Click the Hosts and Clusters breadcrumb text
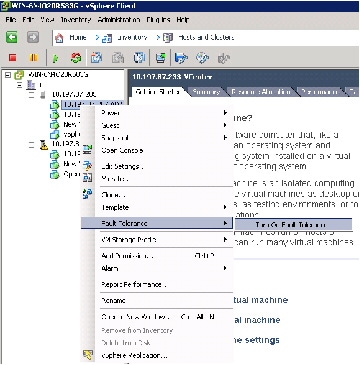Image resolution: width=360 pixels, height=365 pixels. pos(206,37)
